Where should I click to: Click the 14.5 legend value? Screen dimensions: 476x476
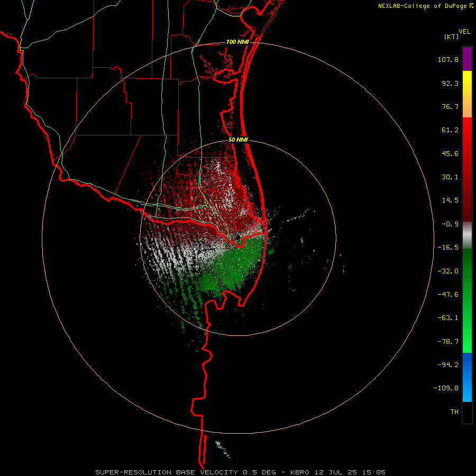tap(450, 200)
